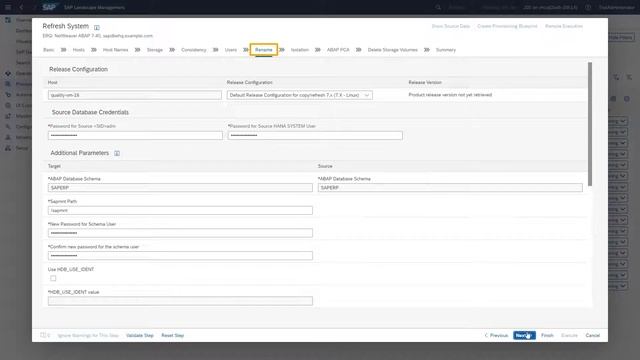Viewport: 640px width, 360px height.
Task: Click the Password for Source SIDadm field
Action: coord(135,136)
